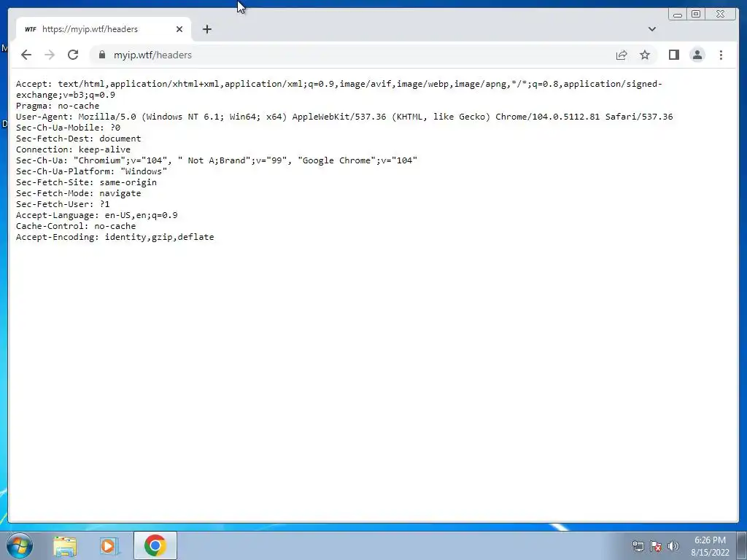Click the Show desktop strip
The image size is (747, 560).
(743, 545)
